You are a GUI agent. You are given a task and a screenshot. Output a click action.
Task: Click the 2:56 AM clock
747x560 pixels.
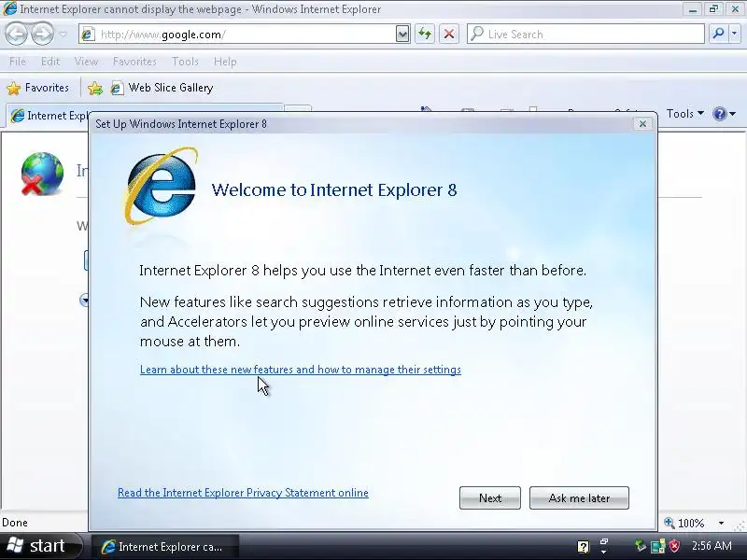712,546
